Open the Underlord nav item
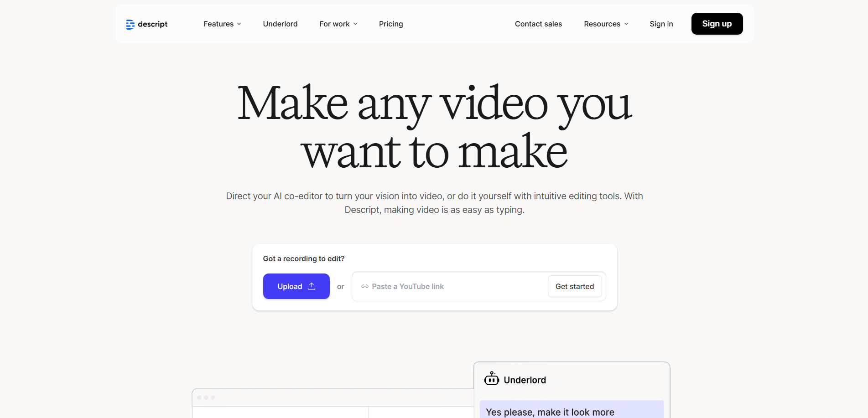Image resolution: width=868 pixels, height=418 pixels. pos(280,24)
